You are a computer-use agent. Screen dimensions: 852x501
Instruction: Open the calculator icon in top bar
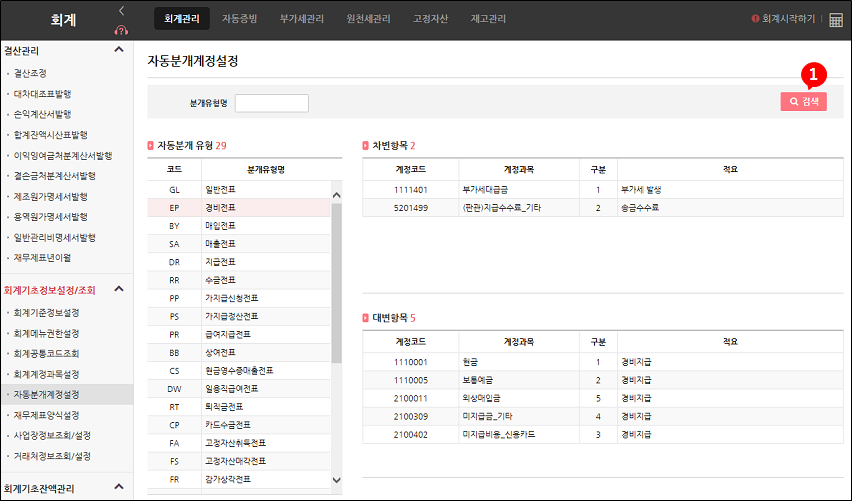[836, 20]
